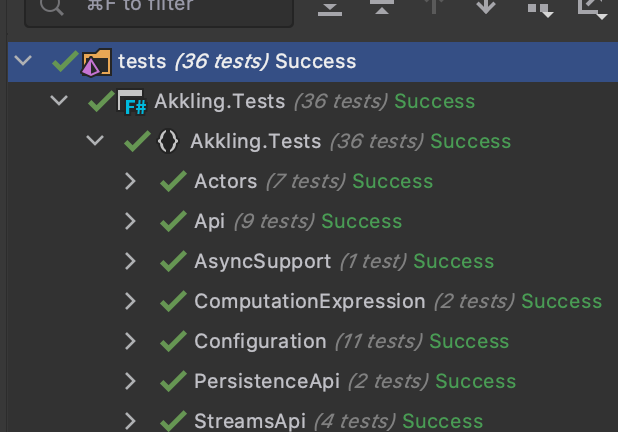Focus the filter search field
The image size is (618, 432).
[159, 8]
